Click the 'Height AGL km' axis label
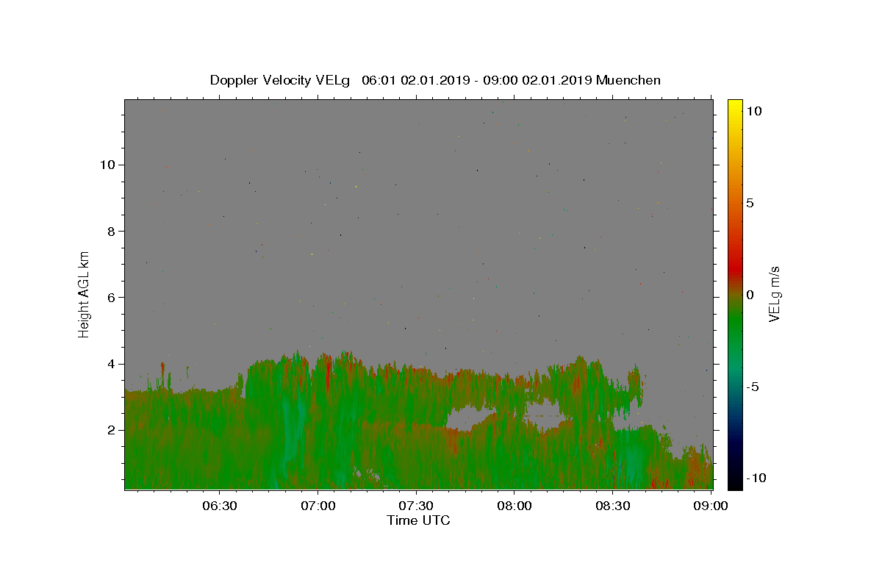Image resolution: width=882 pixels, height=588 pixels. point(85,293)
